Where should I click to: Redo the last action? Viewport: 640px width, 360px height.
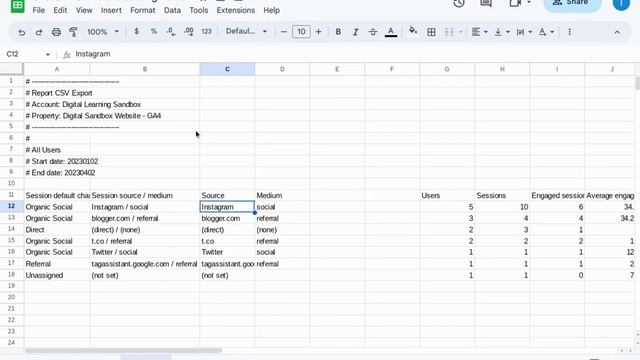pos(39,32)
